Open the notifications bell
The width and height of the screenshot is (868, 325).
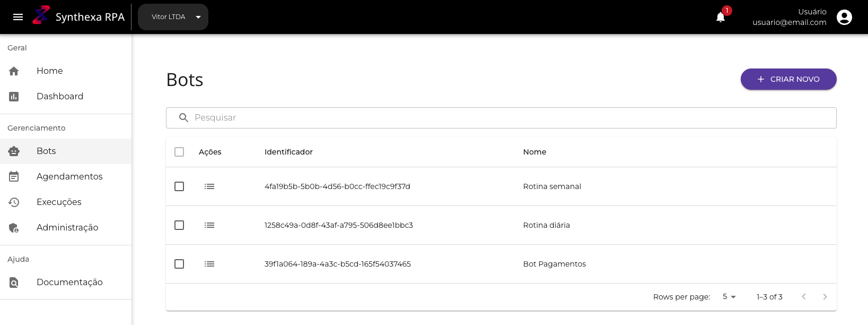pyautogui.click(x=721, y=17)
